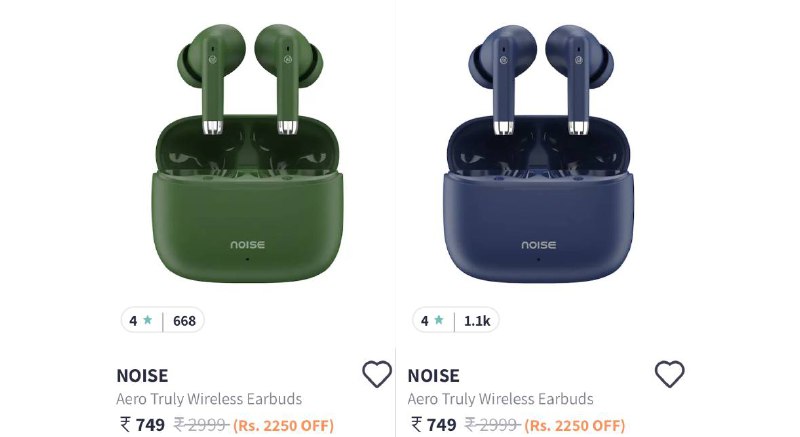Viewport: 800px width, 437px height.
Task: Click the ₹749 price on the green earbuds listing
Action: (142, 425)
